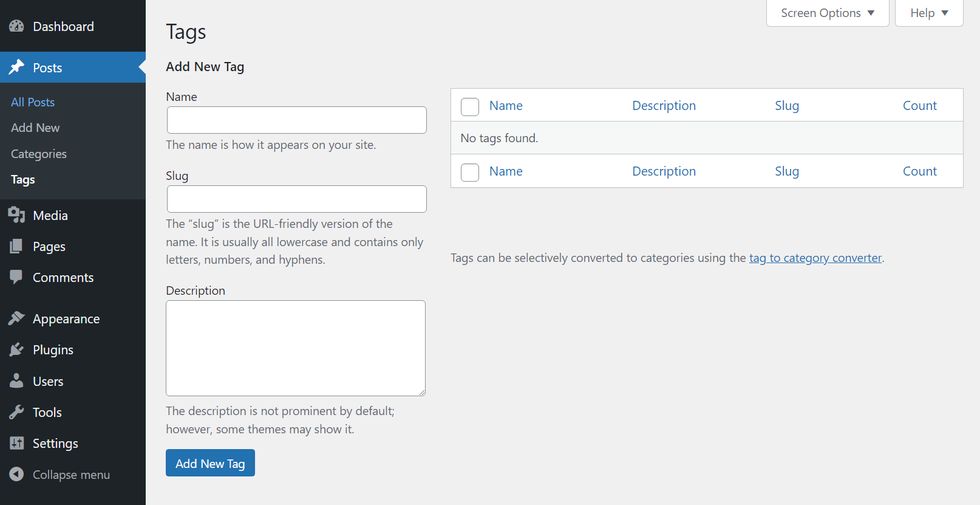Open the Categories submenu
980x505 pixels.
pos(39,154)
